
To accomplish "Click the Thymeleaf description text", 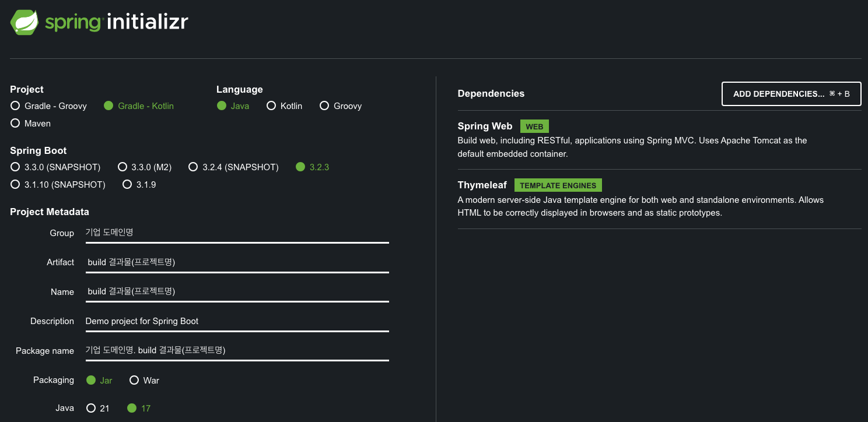I will [x=640, y=206].
